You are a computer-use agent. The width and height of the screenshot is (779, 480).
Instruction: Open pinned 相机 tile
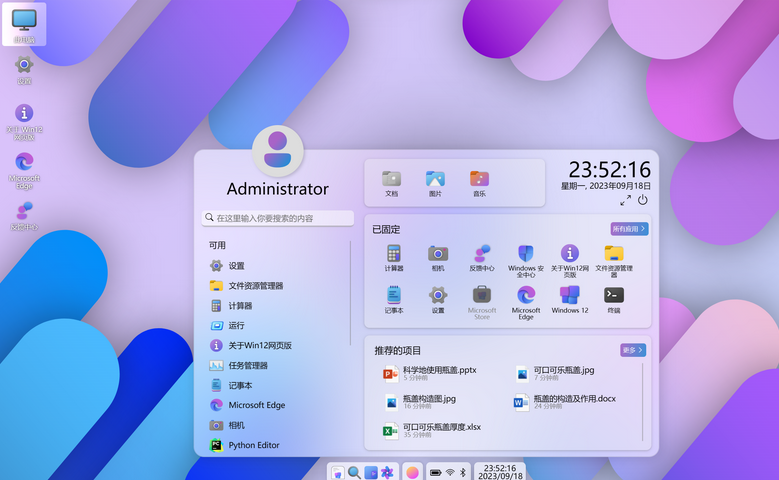[x=438, y=258]
